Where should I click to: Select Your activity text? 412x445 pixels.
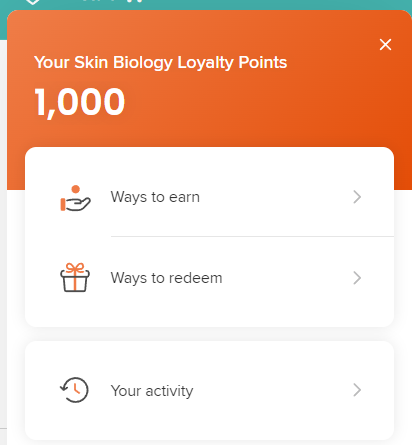tap(152, 391)
